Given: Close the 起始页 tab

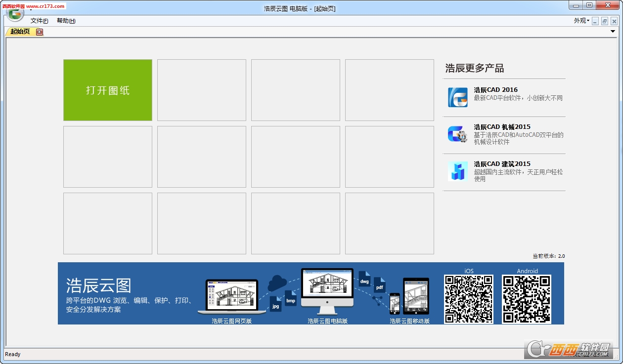Looking at the screenshot, I should 40,32.
